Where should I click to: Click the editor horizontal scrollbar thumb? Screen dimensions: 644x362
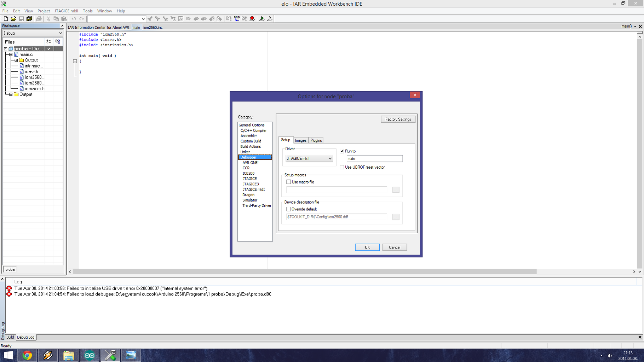point(305,271)
